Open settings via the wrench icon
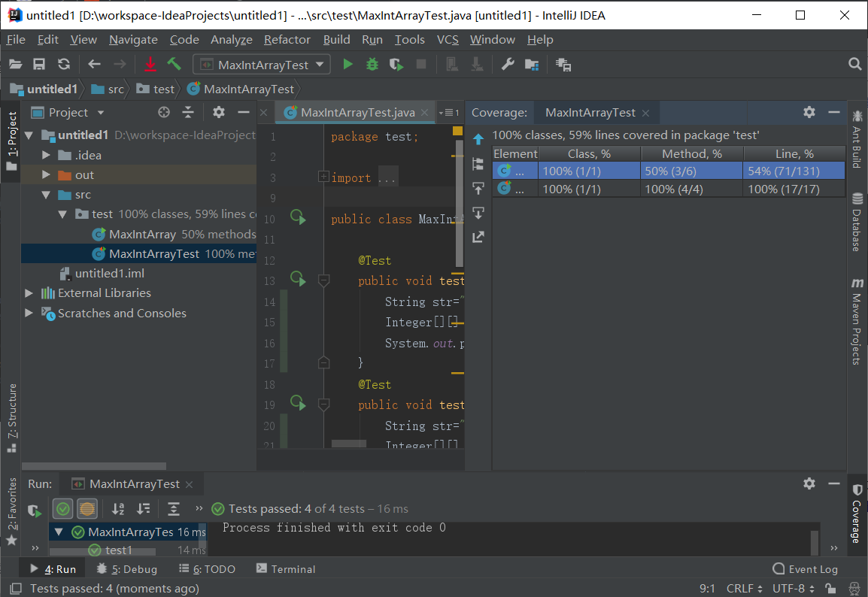Image resolution: width=868 pixels, height=597 pixels. point(508,65)
